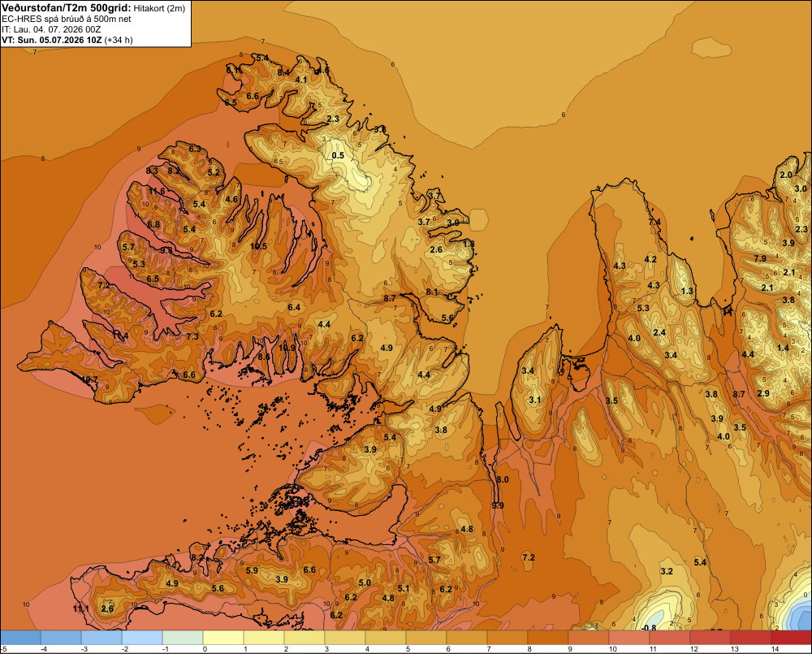The width and height of the screenshot is (812, 654).
Task: Click the temperature value '2.9' on the map
Action: point(763,393)
